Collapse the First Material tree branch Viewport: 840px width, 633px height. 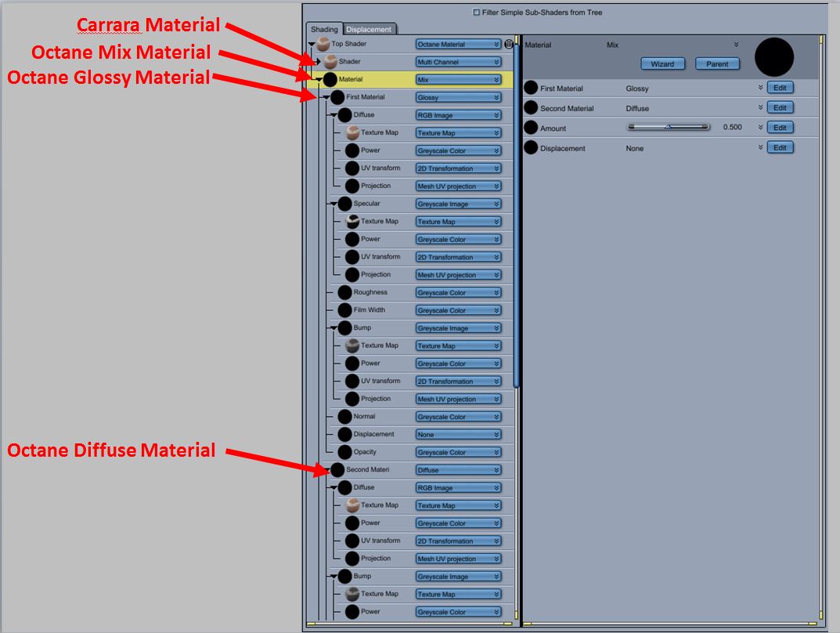[x=326, y=98]
